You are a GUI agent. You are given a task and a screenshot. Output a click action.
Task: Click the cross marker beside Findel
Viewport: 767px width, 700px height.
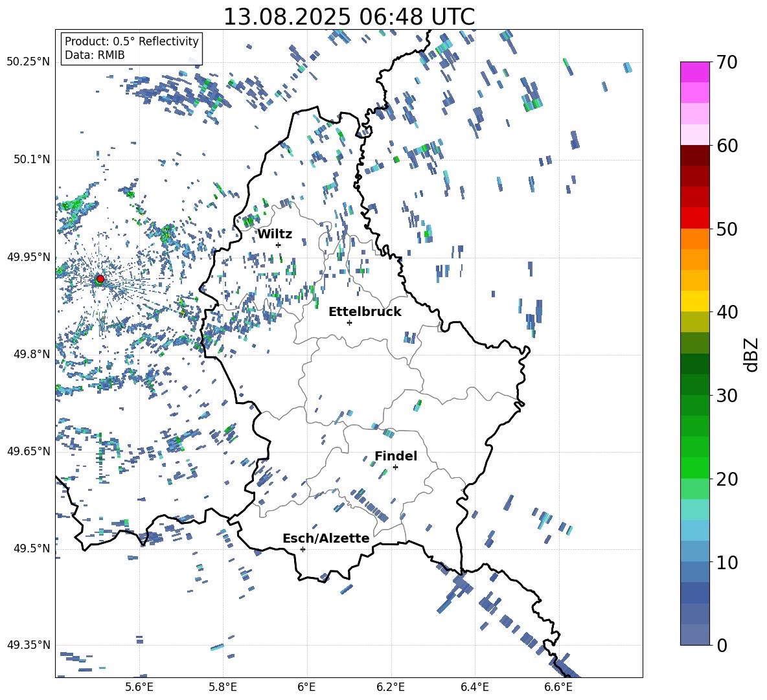point(395,468)
